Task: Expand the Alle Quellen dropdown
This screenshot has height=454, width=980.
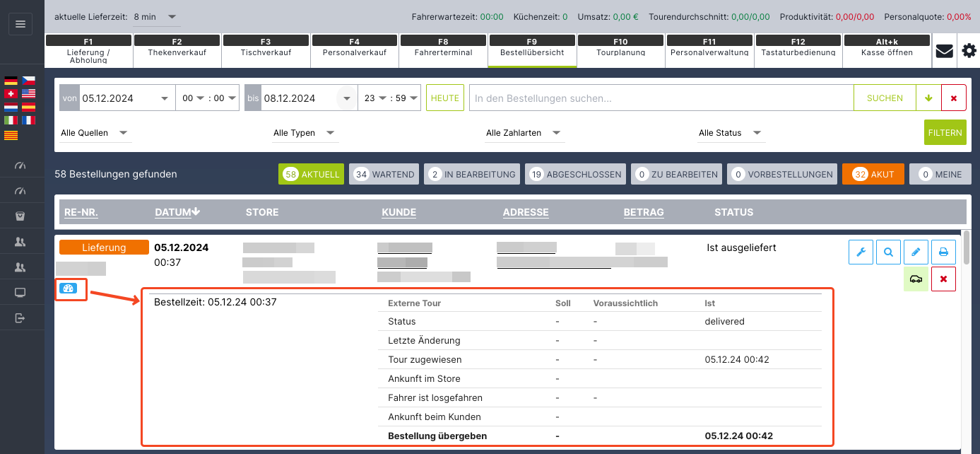Action: pyautogui.click(x=95, y=133)
